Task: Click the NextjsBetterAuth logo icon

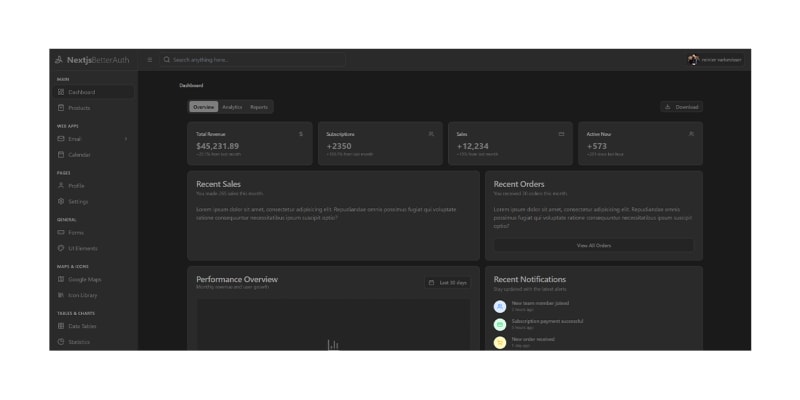Action: 59,60
